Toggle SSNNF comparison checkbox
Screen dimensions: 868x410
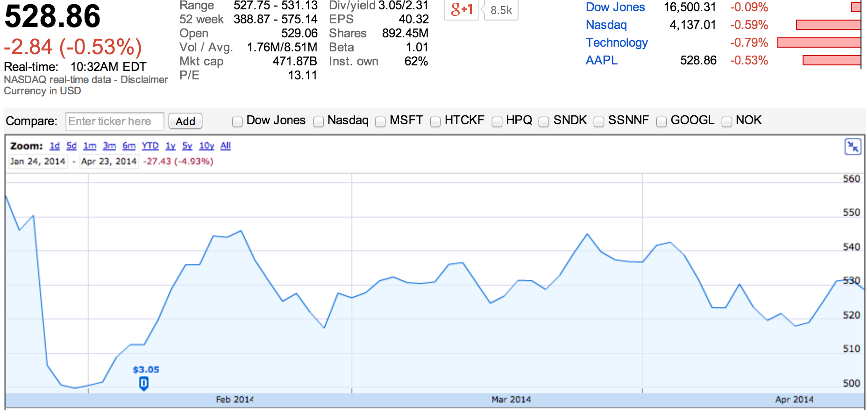(x=599, y=121)
